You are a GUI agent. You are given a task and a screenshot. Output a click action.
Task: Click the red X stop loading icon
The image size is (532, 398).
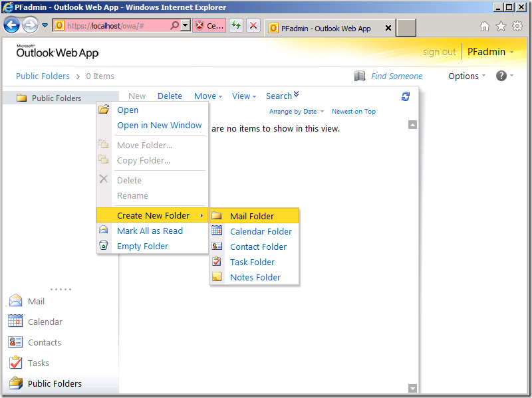point(253,25)
